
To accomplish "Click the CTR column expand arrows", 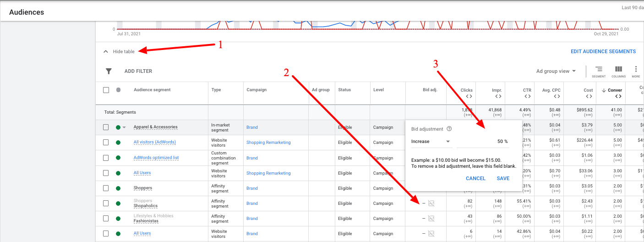I will pos(528,96).
